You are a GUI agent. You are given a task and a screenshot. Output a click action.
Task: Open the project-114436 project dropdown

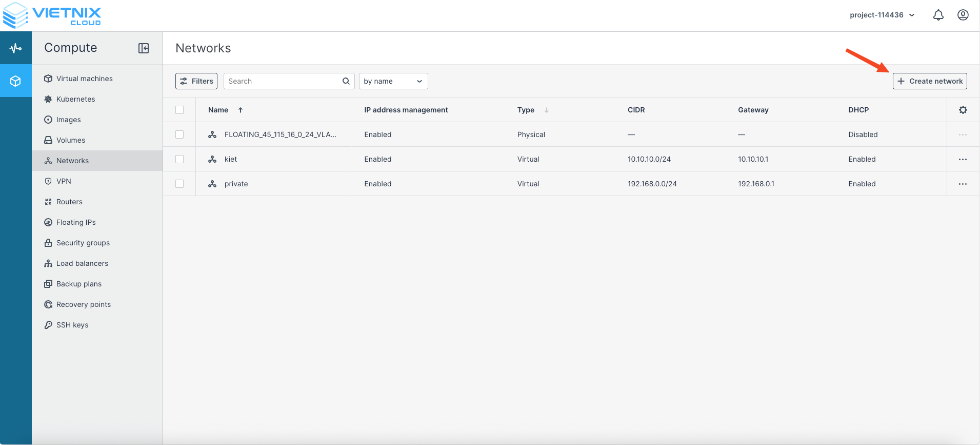coord(882,15)
